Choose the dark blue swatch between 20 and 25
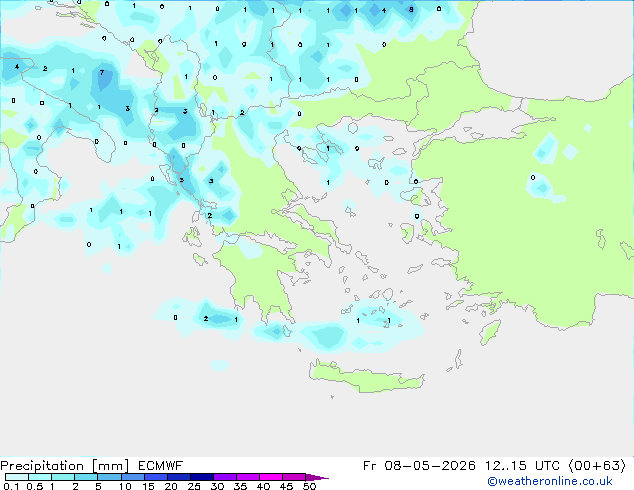 179,477
